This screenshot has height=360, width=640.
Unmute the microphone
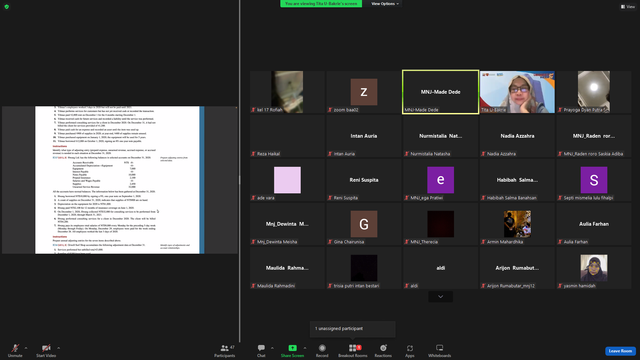(15, 350)
